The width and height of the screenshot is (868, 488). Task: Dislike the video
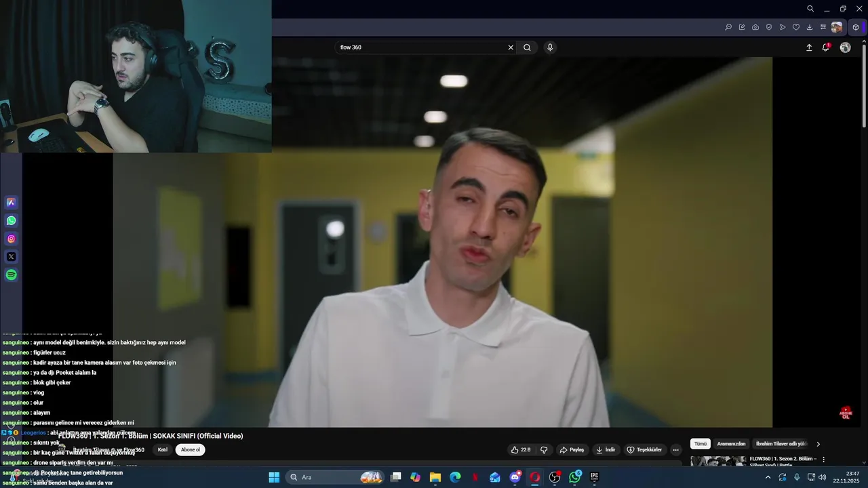click(x=543, y=450)
